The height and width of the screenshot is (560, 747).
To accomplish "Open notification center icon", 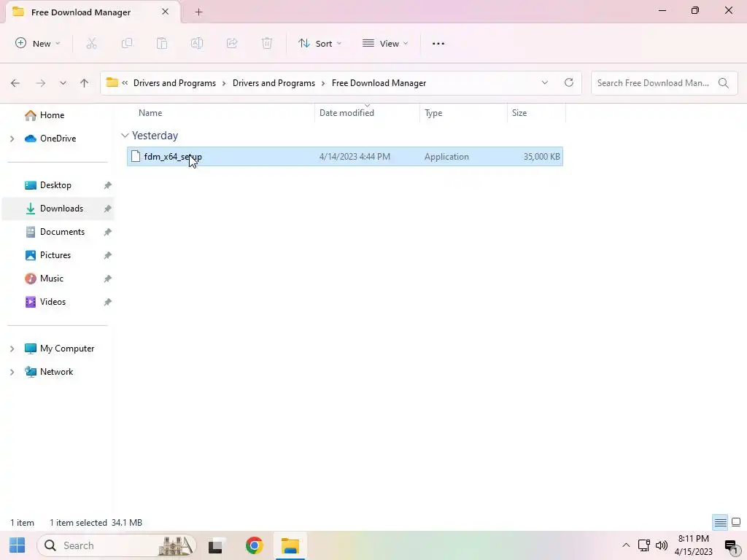I will pyautogui.click(x=731, y=546).
